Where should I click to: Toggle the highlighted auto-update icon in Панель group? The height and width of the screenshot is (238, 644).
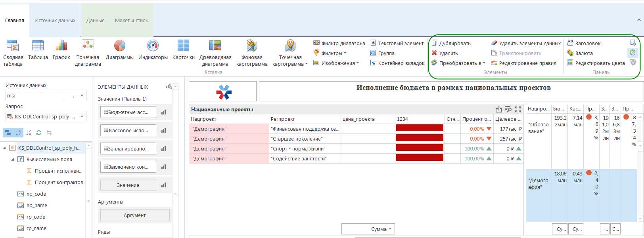(632, 52)
